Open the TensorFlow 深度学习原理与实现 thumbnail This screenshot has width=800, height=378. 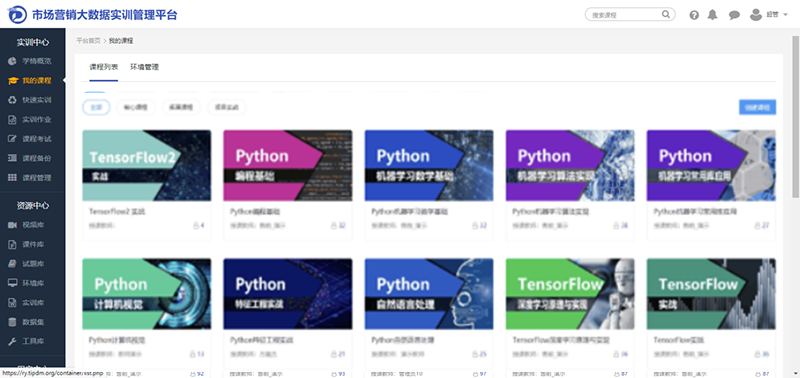tap(570, 294)
